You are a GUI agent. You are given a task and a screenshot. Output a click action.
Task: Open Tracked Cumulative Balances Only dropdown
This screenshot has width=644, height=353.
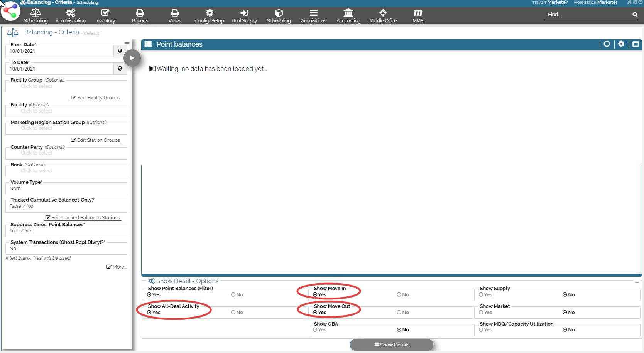pos(66,206)
